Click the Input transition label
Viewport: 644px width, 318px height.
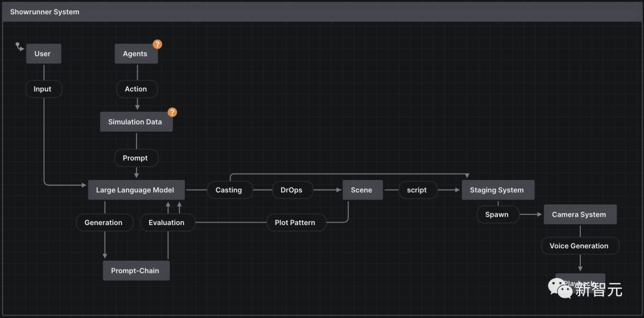[x=43, y=89]
